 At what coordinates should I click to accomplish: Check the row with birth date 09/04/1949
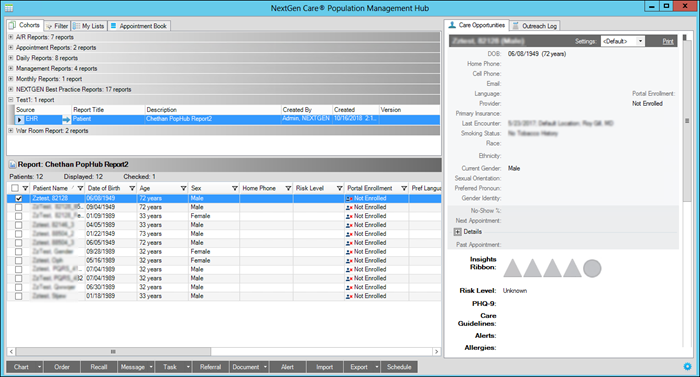coord(18,207)
